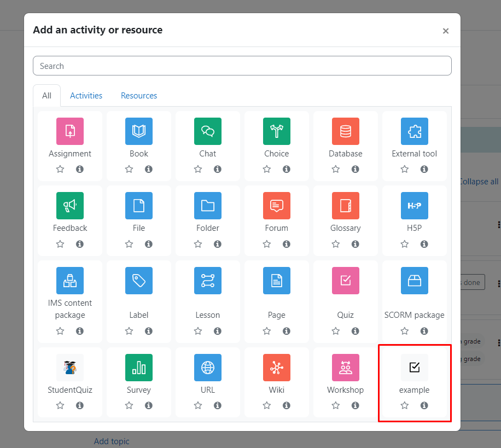
Task: Choose the StudentQuiz activity icon
Action: (70, 368)
